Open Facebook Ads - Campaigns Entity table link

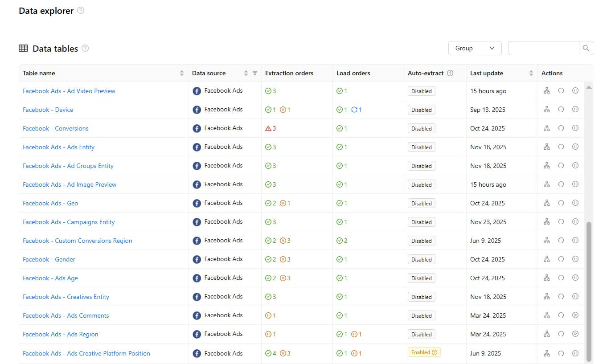point(69,222)
